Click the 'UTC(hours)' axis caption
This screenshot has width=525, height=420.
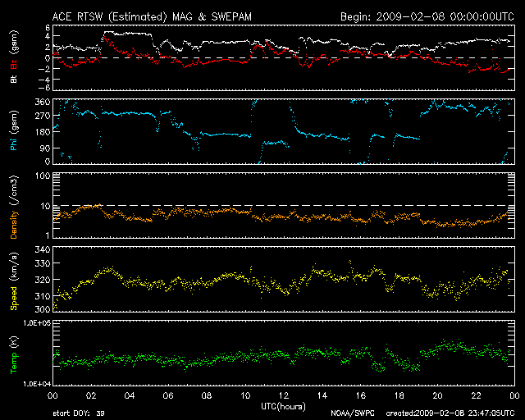(x=283, y=407)
